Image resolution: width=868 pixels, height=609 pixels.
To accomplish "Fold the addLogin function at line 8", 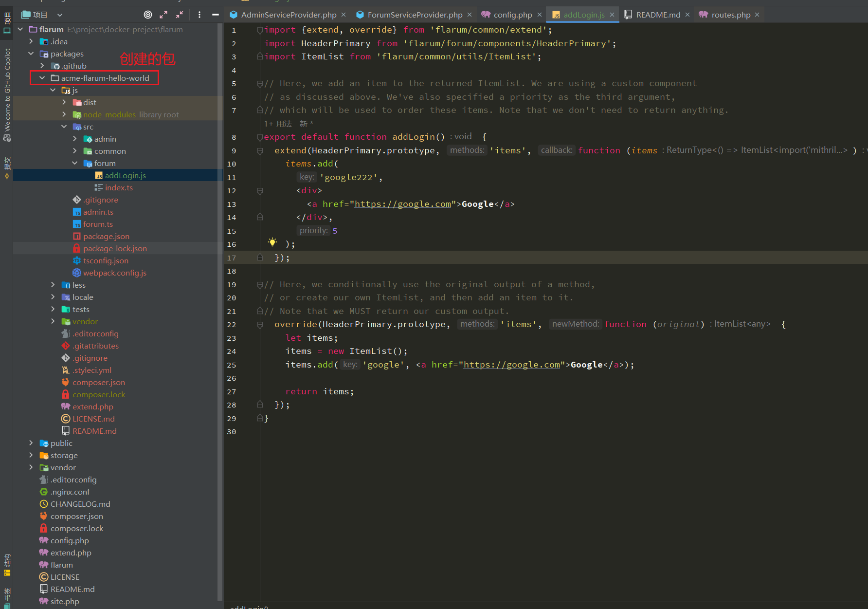I will (x=260, y=137).
